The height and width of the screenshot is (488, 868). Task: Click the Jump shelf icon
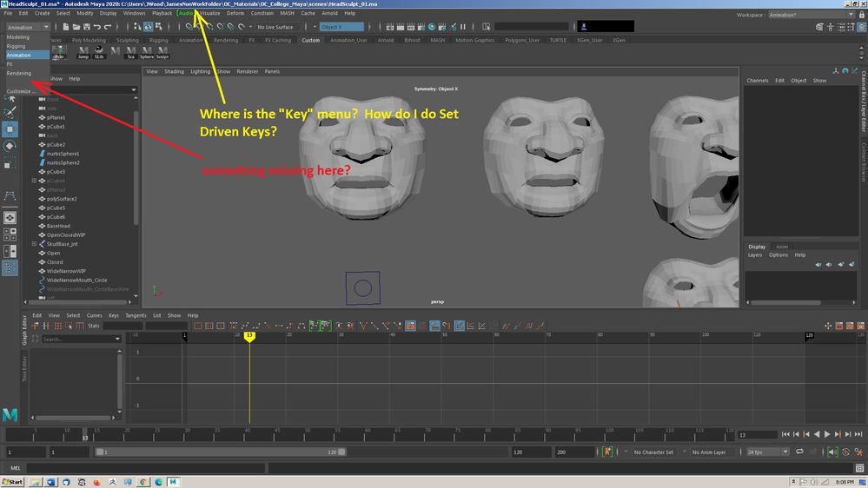[83, 53]
